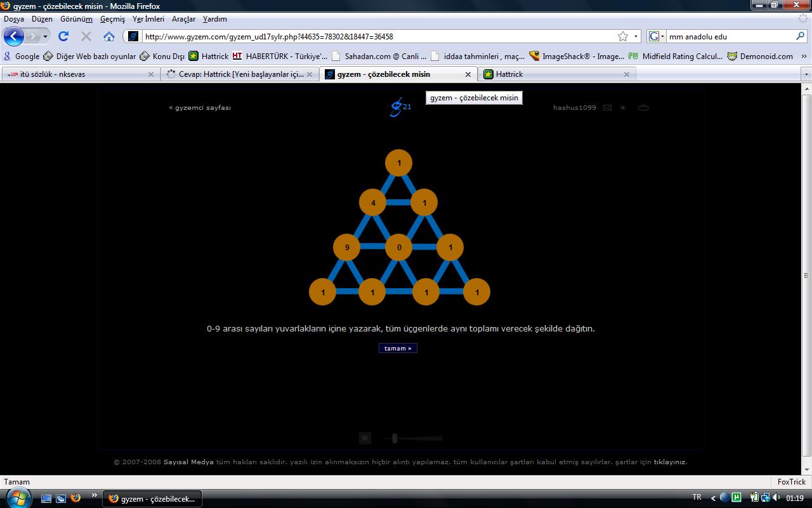This screenshot has width=812, height=508.
Task: Open the tıklayınız terms link
Action: tap(671, 462)
